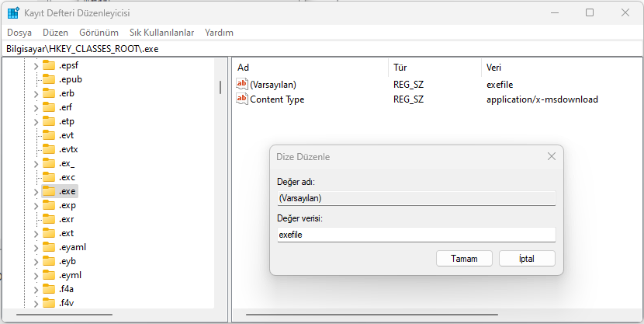Click the Registry Editor app icon
Screen dimensions: 644x324
pyautogui.click(x=13, y=12)
